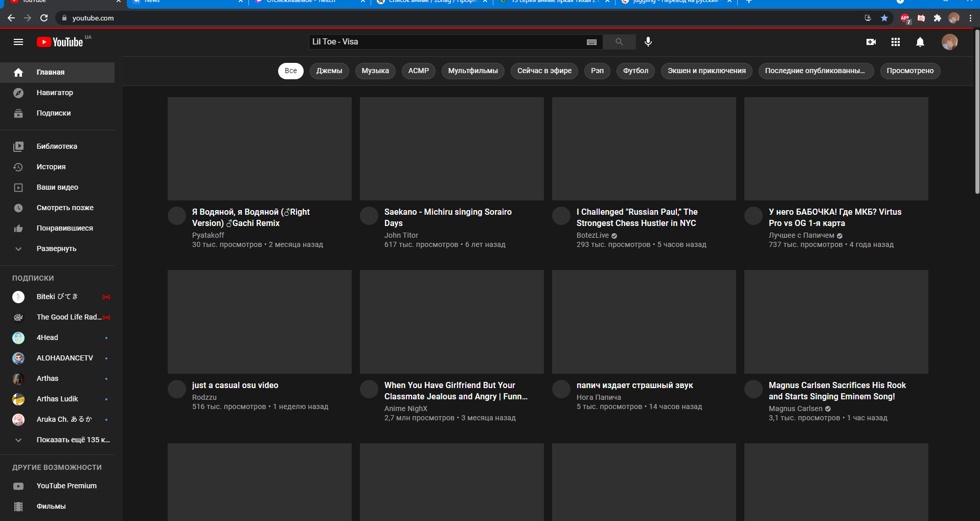Click the AdBlock extension icon
980x521 pixels.
(905, 18)
